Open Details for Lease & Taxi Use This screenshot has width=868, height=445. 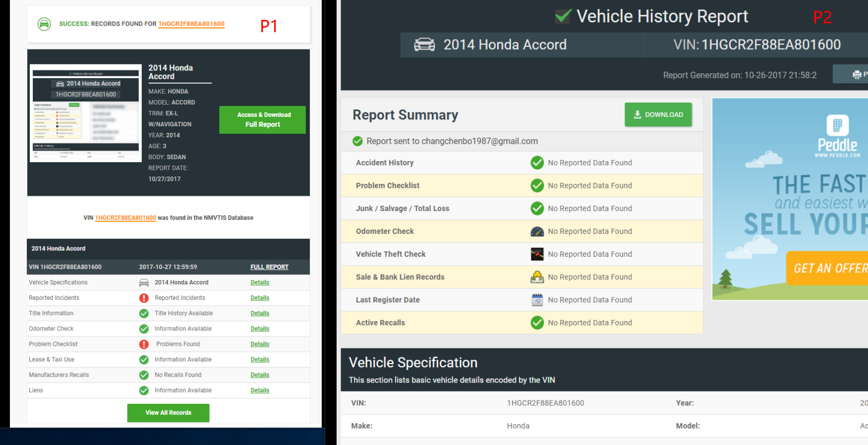(x=260, y=359)
